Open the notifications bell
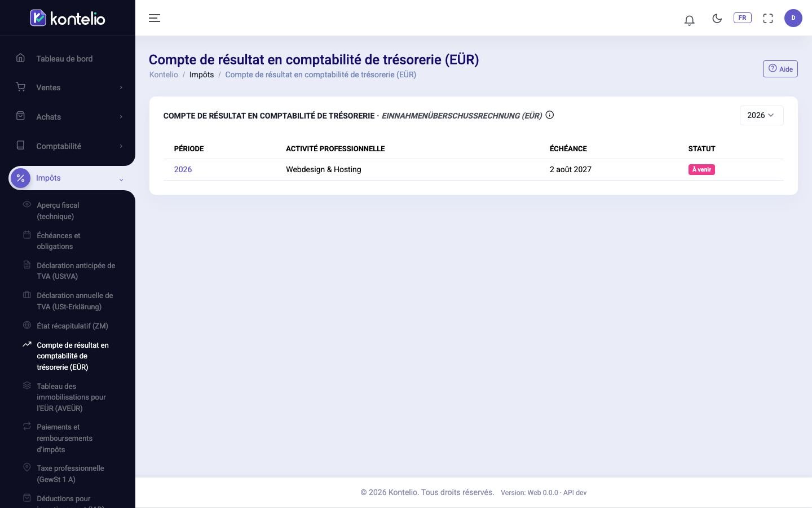 (x=689, y=20)
